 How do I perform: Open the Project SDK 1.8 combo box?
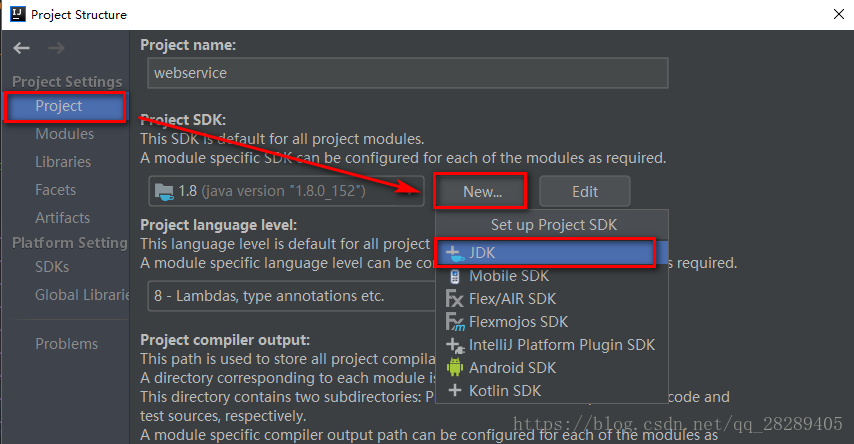[286, 191]
